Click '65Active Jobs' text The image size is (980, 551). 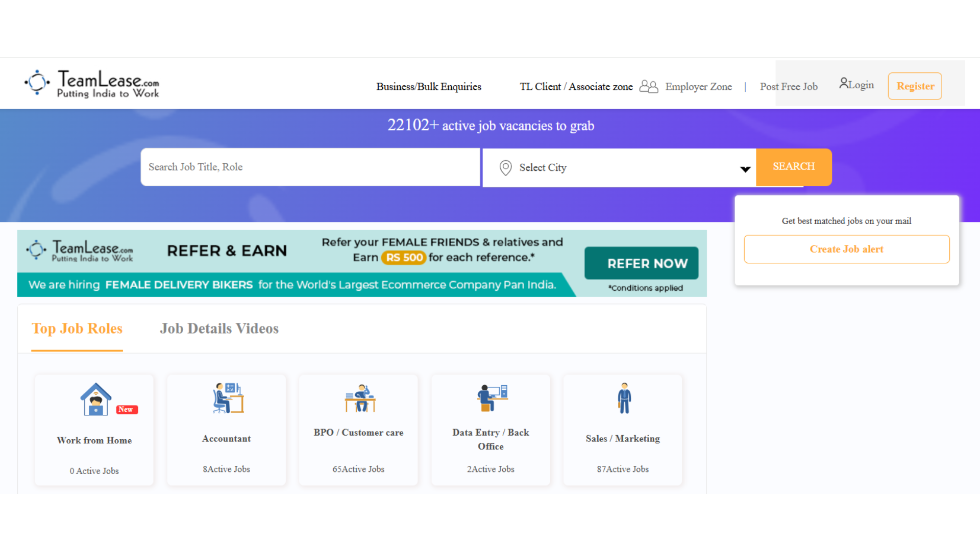click(x=359, y=469)
